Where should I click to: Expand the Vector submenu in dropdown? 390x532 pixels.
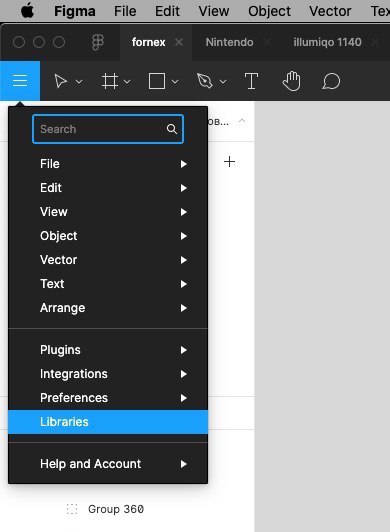coord(108,260)
